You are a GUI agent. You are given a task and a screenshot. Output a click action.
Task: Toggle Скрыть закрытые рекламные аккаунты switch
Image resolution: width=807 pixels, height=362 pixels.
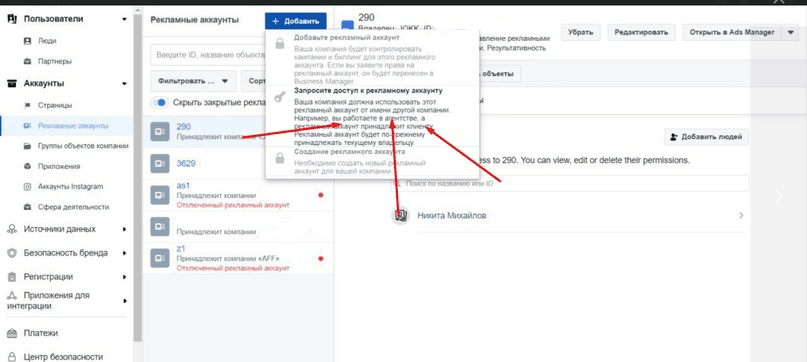[160, 102]
